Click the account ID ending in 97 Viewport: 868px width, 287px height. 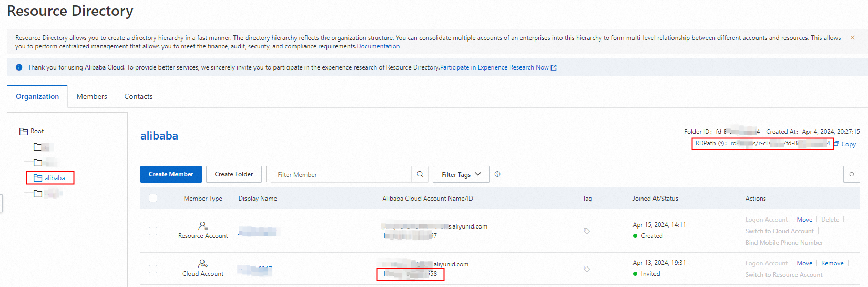click(410, 236)
